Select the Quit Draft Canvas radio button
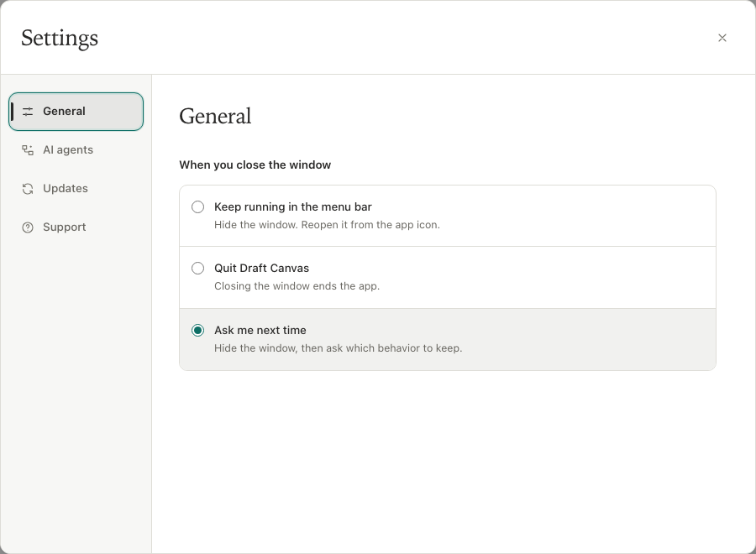This screenshot has width=756, height=554. [197, 268]
